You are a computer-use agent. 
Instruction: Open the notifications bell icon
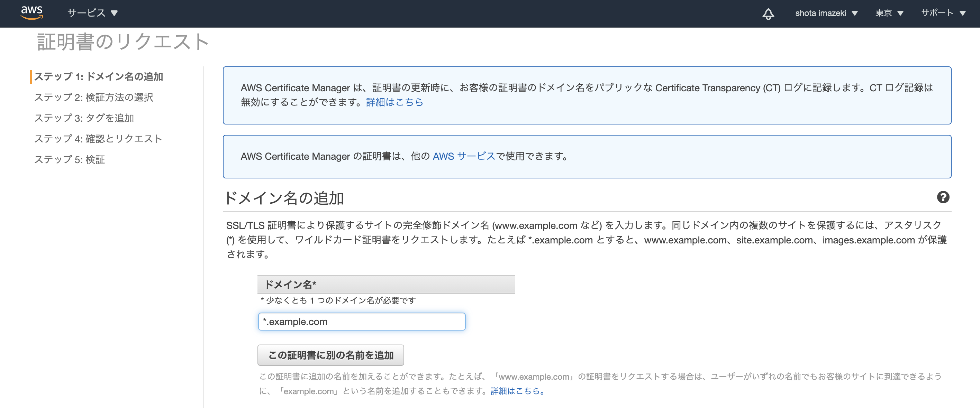768,14
